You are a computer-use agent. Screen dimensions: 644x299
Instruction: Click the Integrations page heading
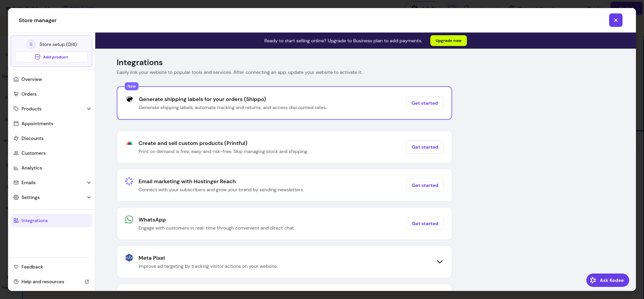pyautogui.click(x=140, y=62)
